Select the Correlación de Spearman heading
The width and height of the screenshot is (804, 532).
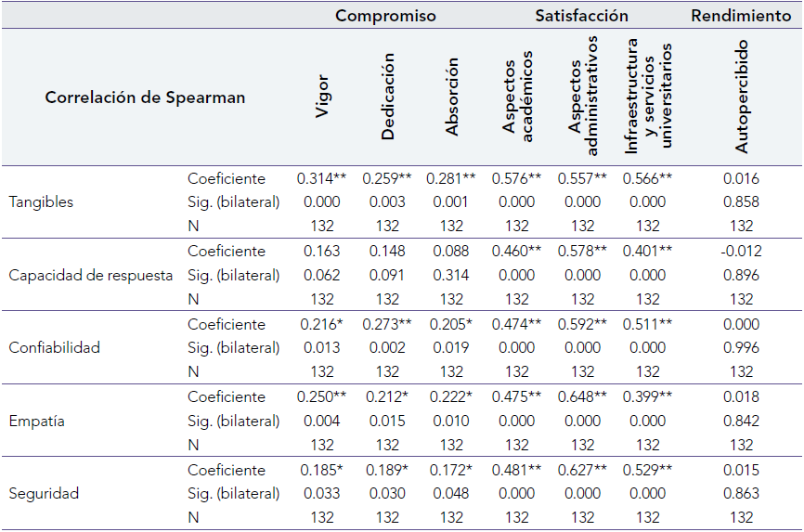tap(145, 97)
